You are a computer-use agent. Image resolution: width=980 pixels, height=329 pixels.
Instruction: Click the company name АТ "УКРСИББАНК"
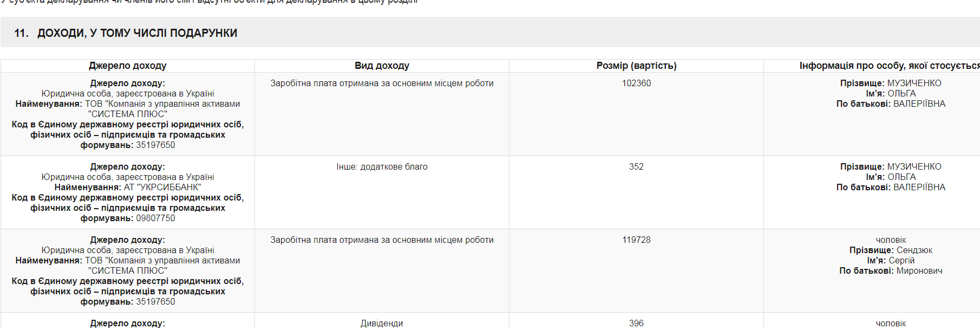162,188
